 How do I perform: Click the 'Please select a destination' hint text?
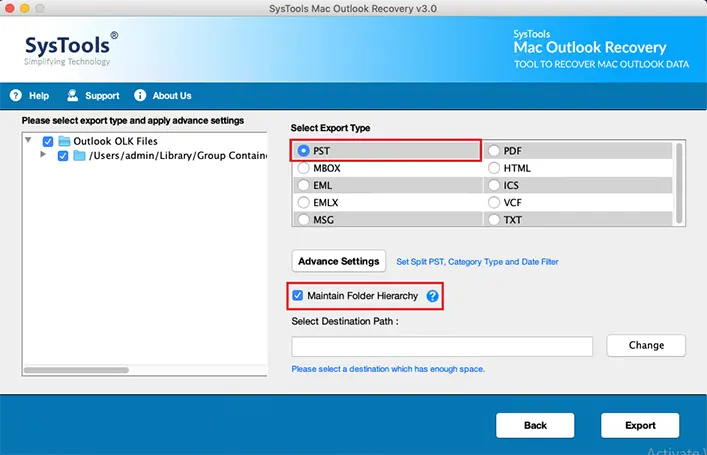pos(388,369)
